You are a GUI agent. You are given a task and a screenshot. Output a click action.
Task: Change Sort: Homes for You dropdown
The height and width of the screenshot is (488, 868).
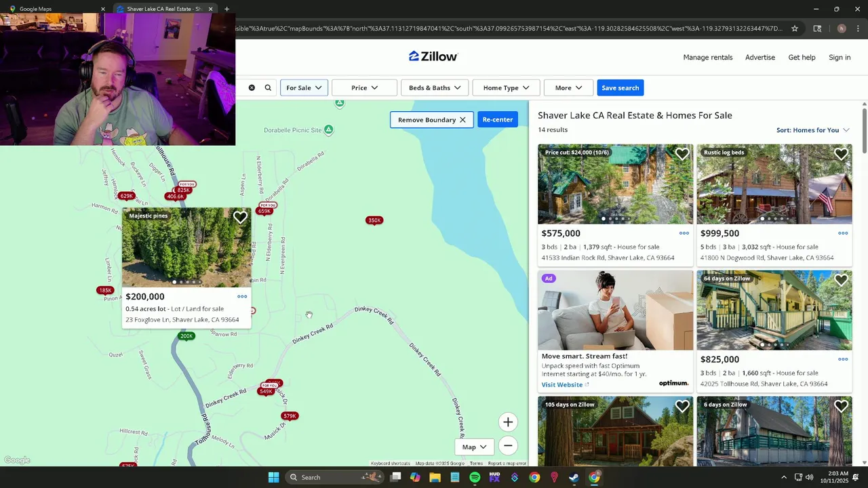point(812,130)
